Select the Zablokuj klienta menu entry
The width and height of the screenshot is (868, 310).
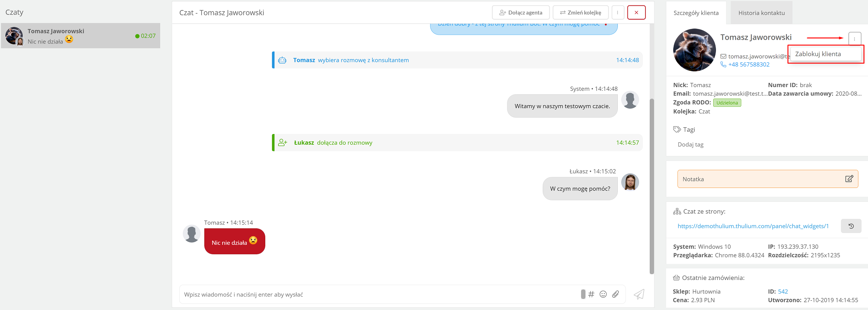pyautogui.click(x=826, y=54)
